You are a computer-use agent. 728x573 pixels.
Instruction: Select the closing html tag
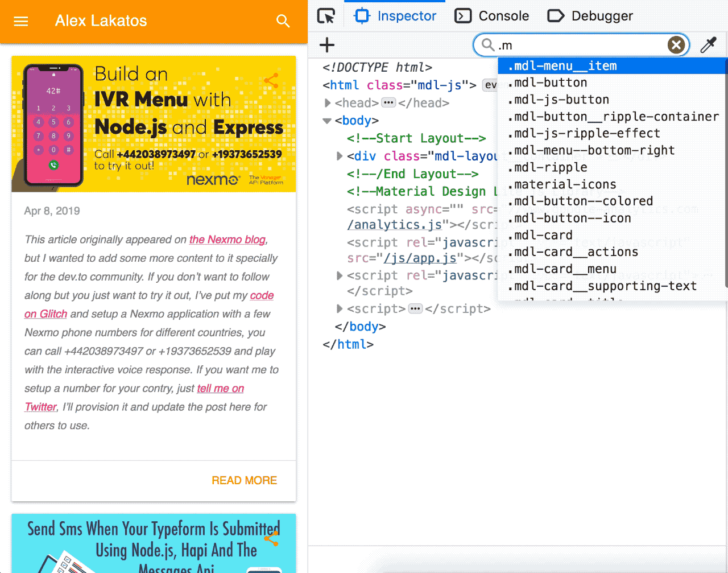pos(348,344)
